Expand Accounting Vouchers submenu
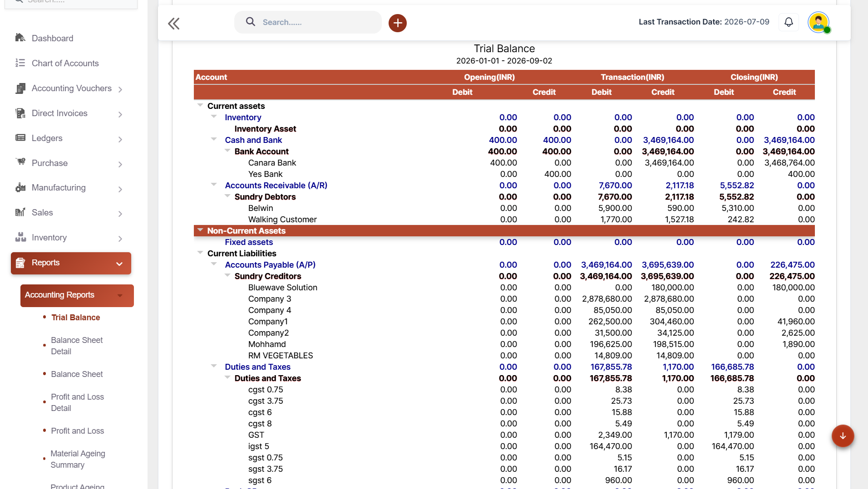 click(120, 89)
